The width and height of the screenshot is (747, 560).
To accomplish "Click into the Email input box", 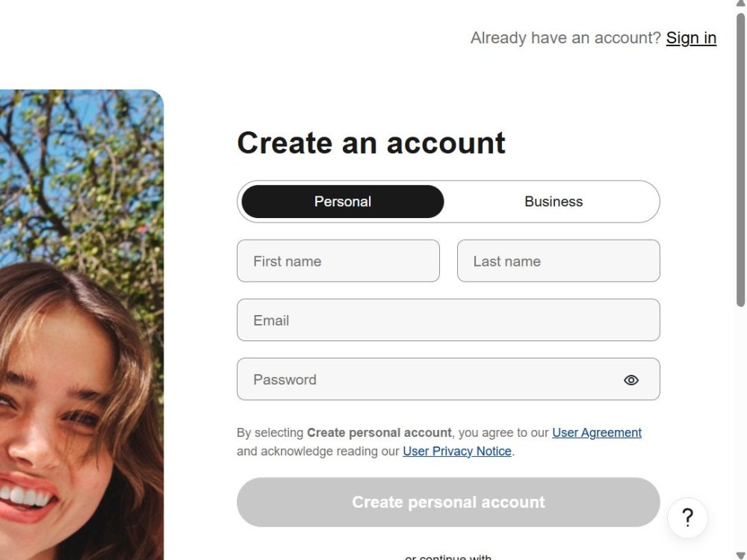I will [448, 320].
